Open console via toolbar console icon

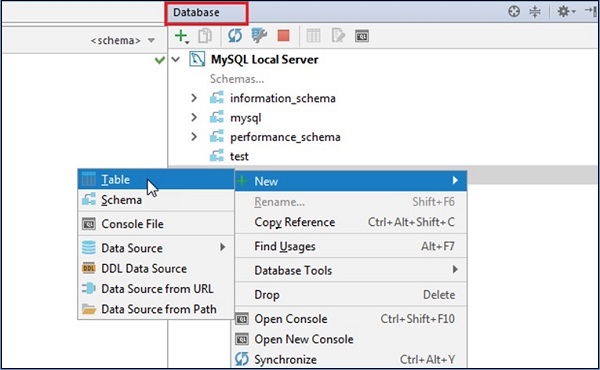(x=362, y=36)
